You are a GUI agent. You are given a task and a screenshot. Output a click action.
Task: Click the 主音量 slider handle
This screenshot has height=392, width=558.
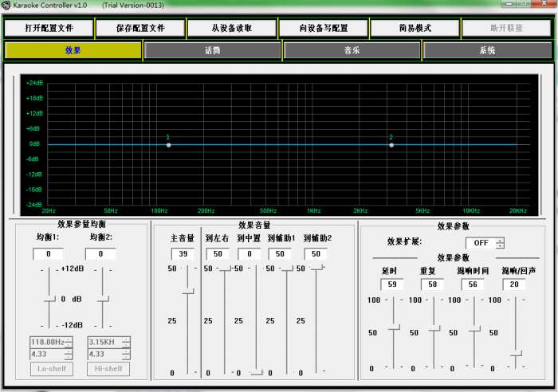pyautogui.click(x=187, y=292)
